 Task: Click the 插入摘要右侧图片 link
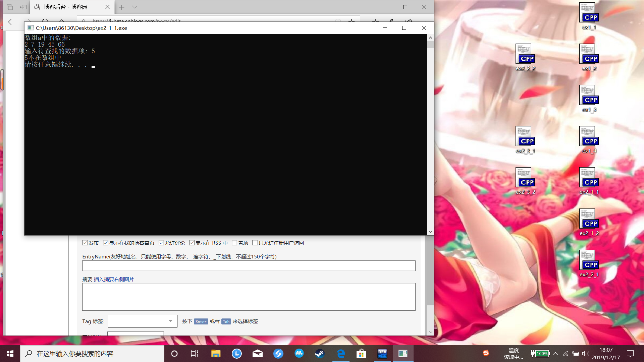[x=114, y=279]
